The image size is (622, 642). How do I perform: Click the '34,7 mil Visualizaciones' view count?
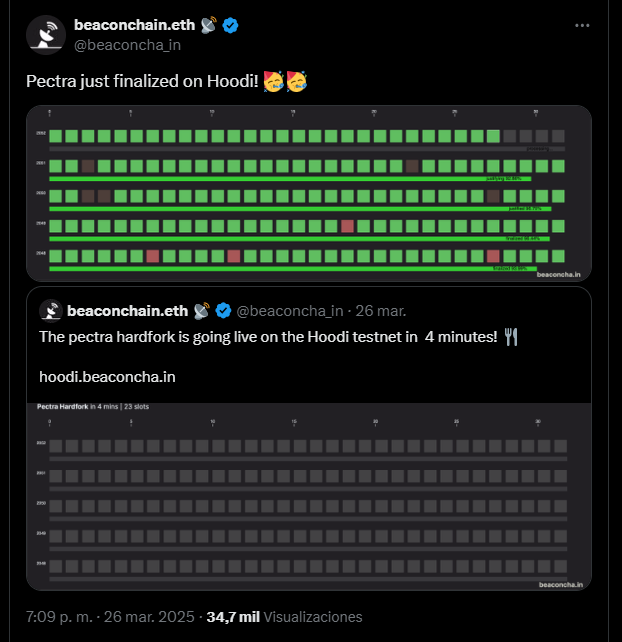(x=285, y=617)
